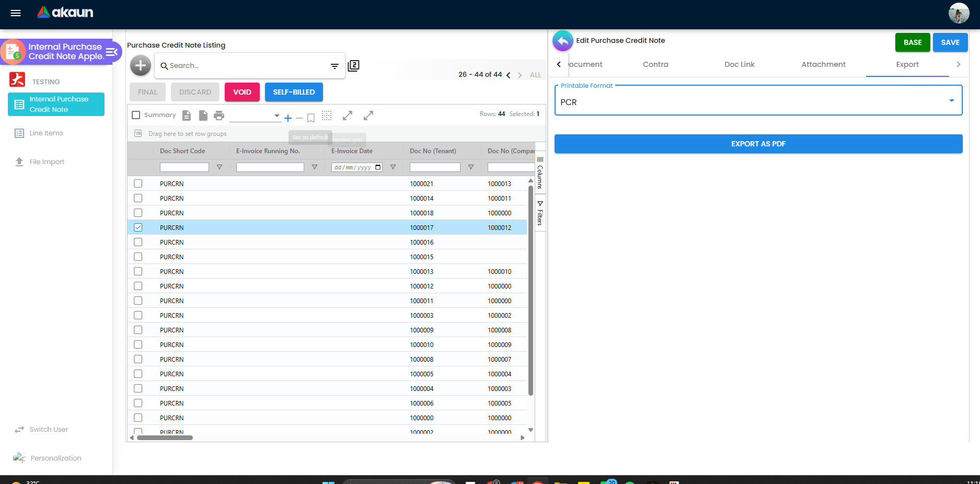Open the Columns side panel
980x484 pixels.
[540, 173]
